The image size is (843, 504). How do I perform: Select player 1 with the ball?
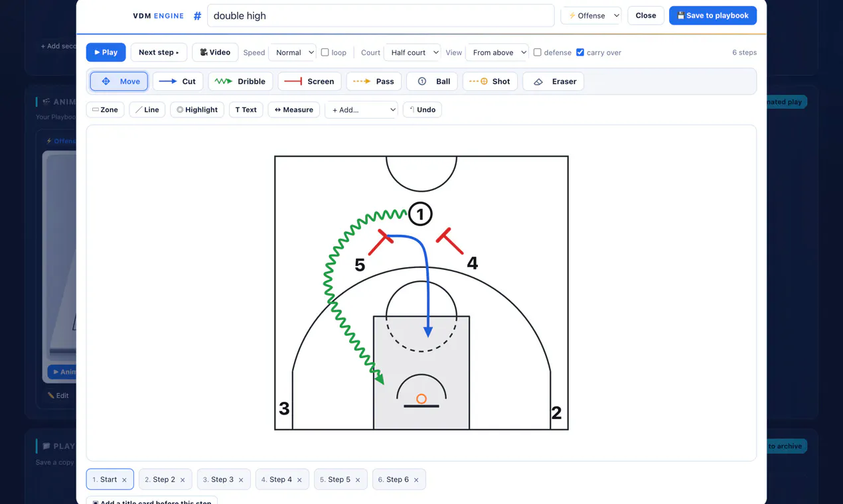pyautogui.click(x=420, y=214)
